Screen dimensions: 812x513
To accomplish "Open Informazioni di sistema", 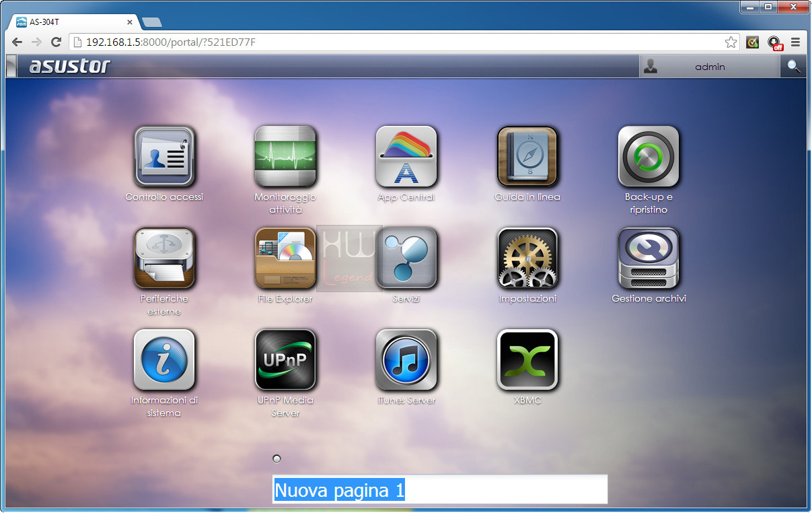I will (x=164, y=360).
